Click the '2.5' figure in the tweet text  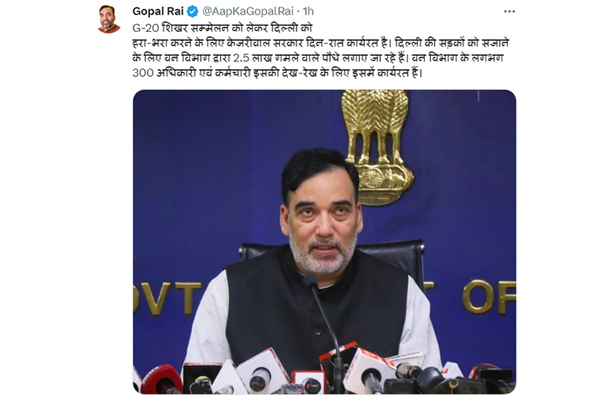[x=241, y=58]
